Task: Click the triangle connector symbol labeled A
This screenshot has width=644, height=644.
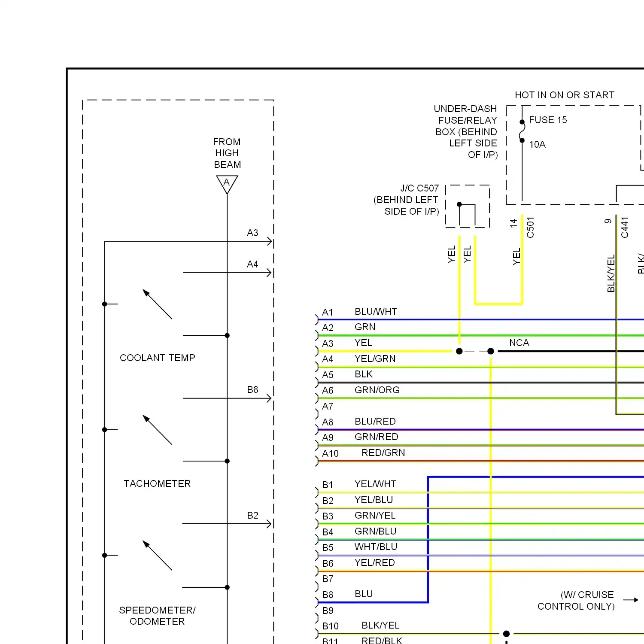Action: [227, 185]
